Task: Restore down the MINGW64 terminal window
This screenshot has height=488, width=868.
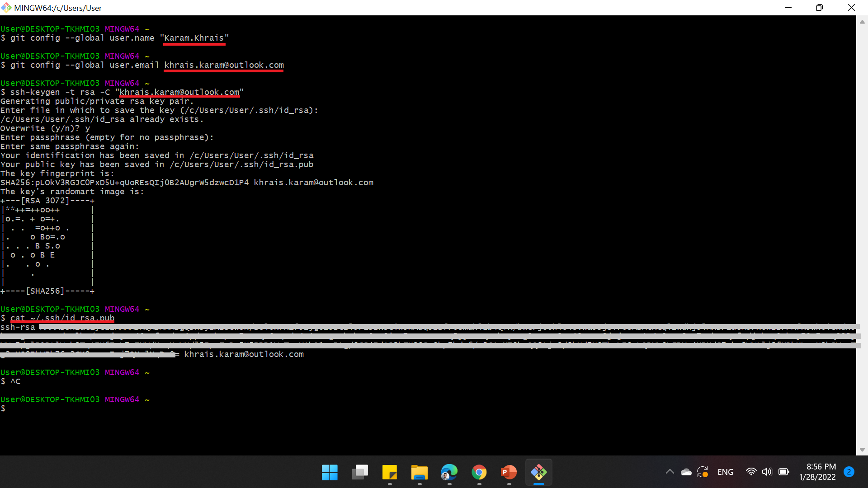Action: [x=819, y=8]
